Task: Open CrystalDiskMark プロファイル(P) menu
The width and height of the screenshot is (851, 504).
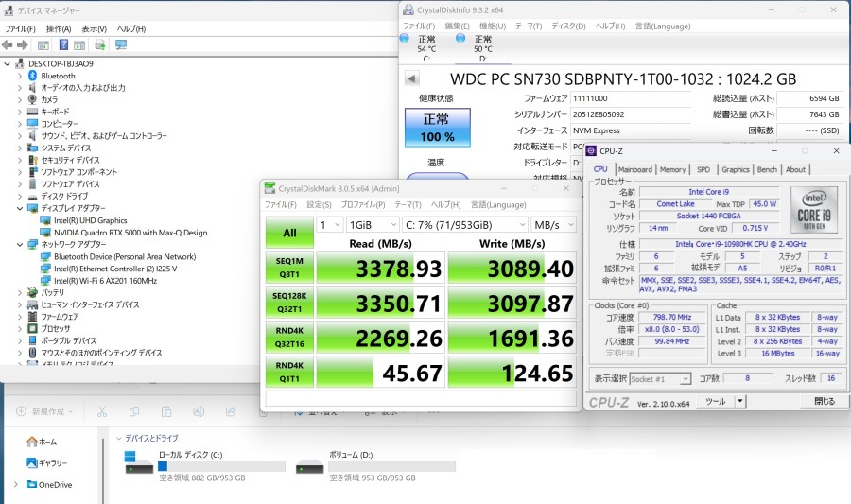Action: pos(362,204)
